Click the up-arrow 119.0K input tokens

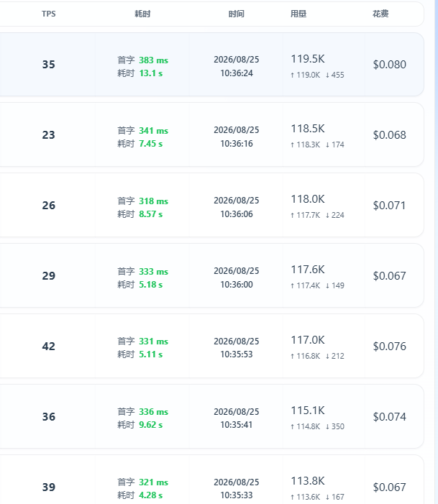click(x=305, y=75)
